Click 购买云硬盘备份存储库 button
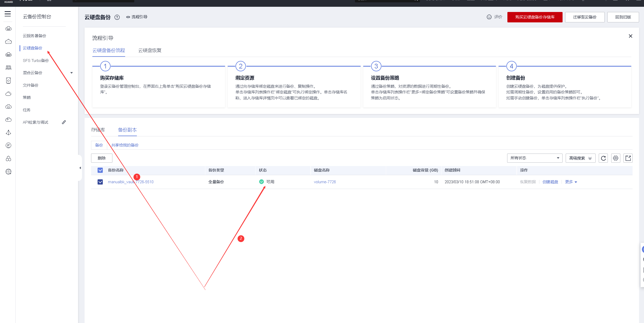 coord(534,17)
